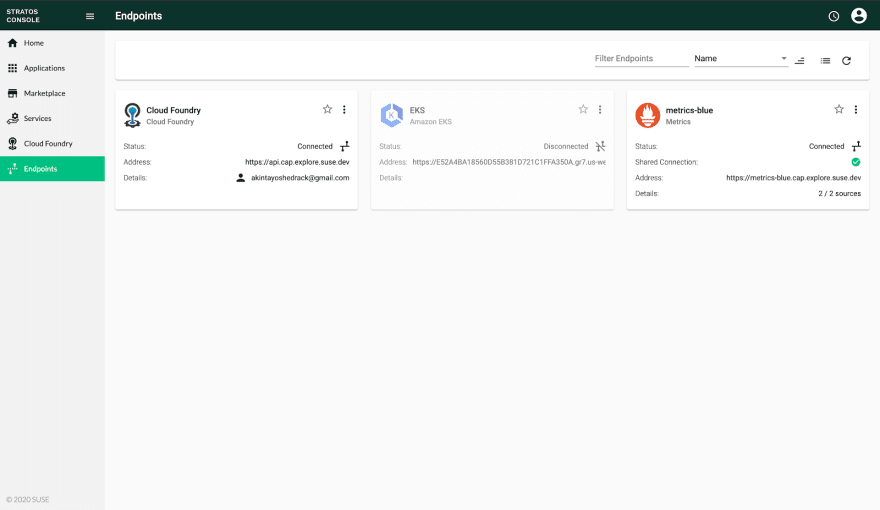Open Cloud Foundry sidebar item

52,144
